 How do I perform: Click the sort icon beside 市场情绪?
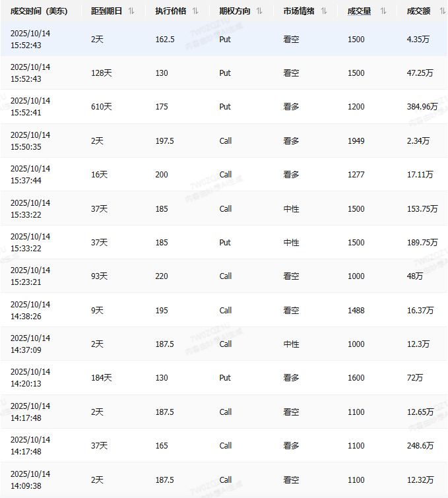pyautogui.click(x=323, y=11)
